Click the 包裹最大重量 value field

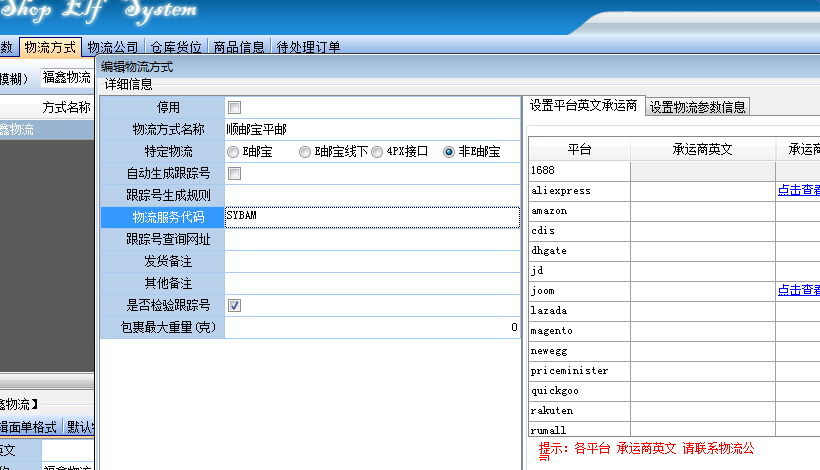(371, 327)
